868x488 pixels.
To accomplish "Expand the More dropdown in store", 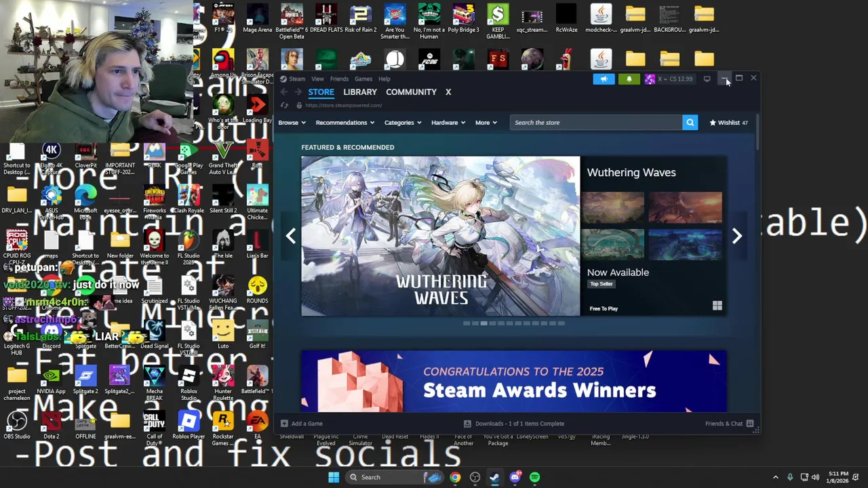I will click(486, 123).
